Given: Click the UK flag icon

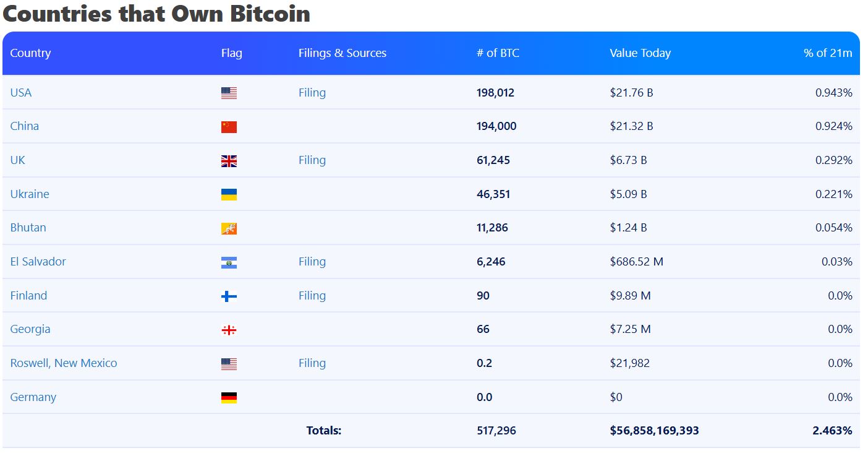Looking at the screenshot, I should coord(229,160).
